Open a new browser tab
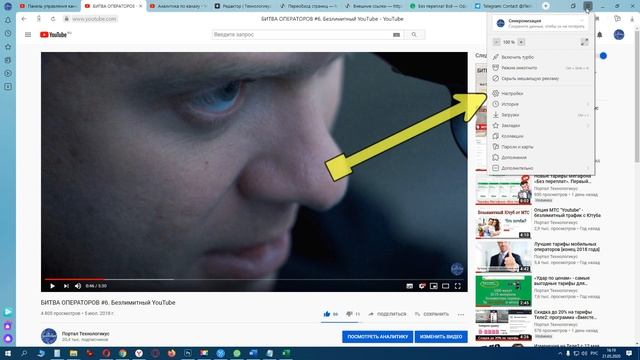The width and height of the screenshot is (640, 360). pyautogui.click(x=546, y=6)
